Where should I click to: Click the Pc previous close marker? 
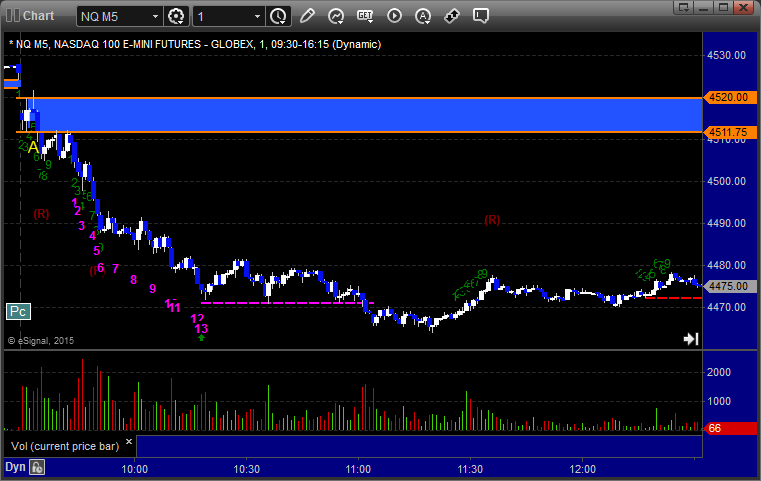18,311
